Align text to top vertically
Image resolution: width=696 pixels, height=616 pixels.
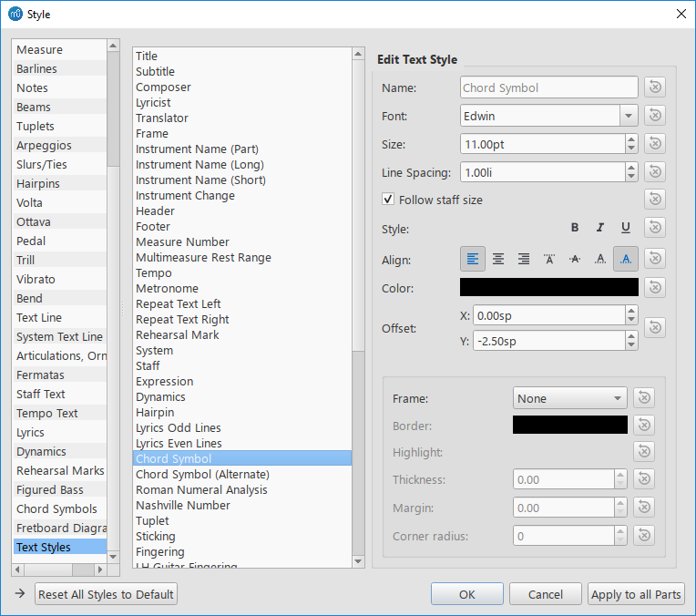(x=549, y=259)
